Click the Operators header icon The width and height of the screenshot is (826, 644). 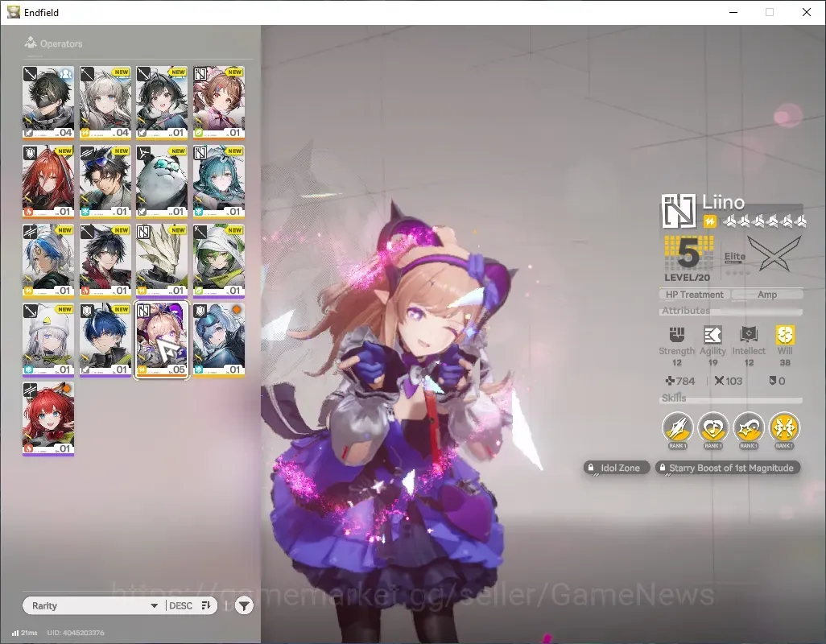pos(31,43)
